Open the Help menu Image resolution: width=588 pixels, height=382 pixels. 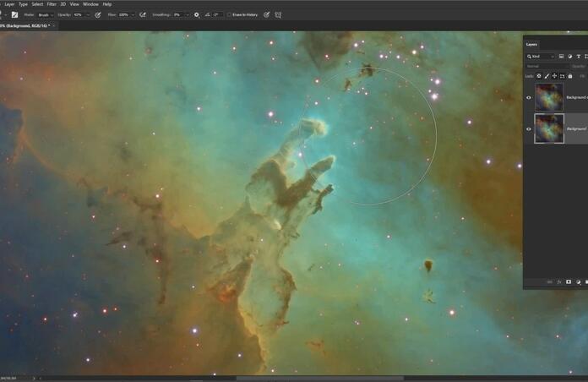point(107,4)
